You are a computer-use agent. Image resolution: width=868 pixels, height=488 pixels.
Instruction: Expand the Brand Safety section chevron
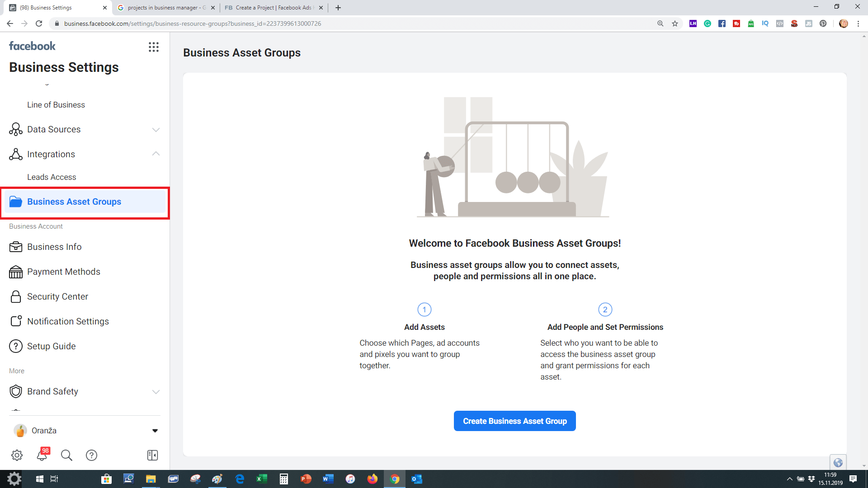coord(156,392)
